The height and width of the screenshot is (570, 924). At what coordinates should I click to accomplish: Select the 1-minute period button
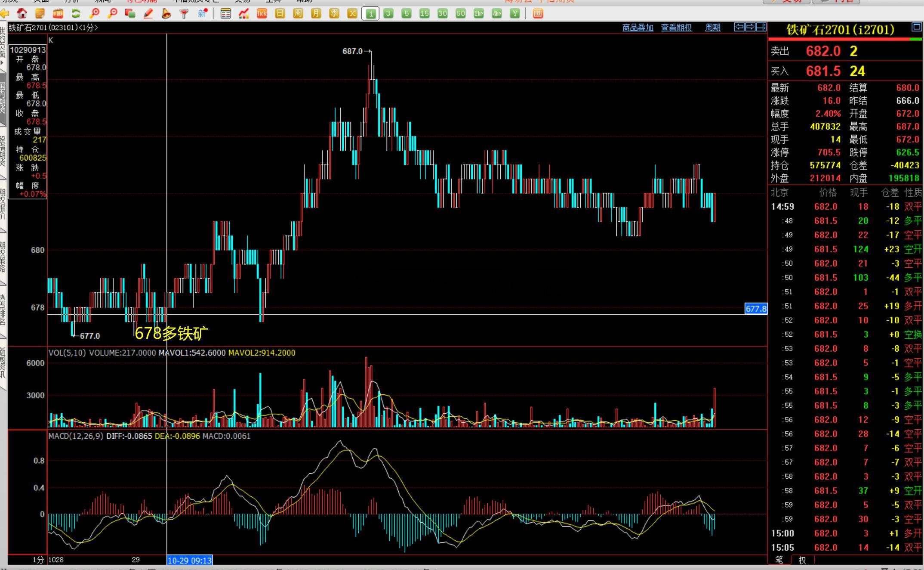370,14
